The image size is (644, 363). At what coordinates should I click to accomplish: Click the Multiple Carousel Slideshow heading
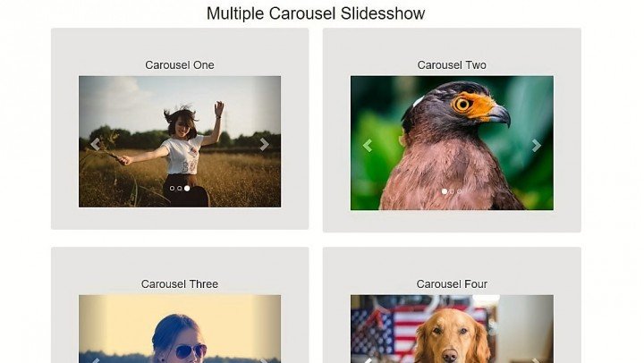tap(316, 13)
